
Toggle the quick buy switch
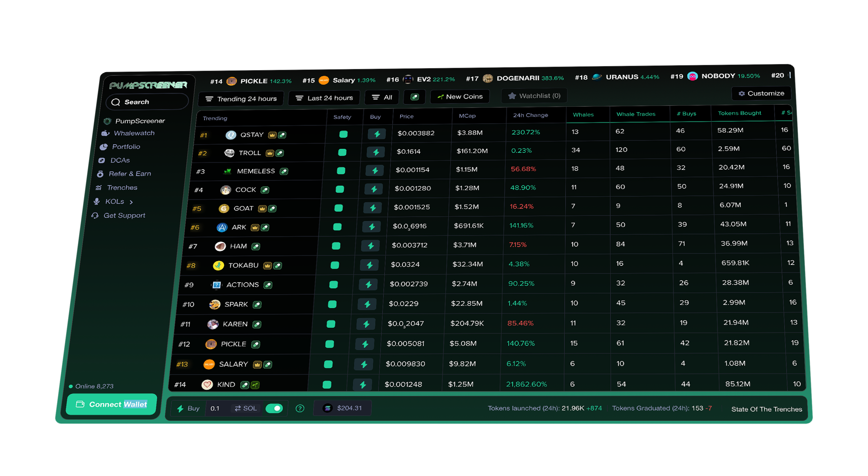coord(274,408)
